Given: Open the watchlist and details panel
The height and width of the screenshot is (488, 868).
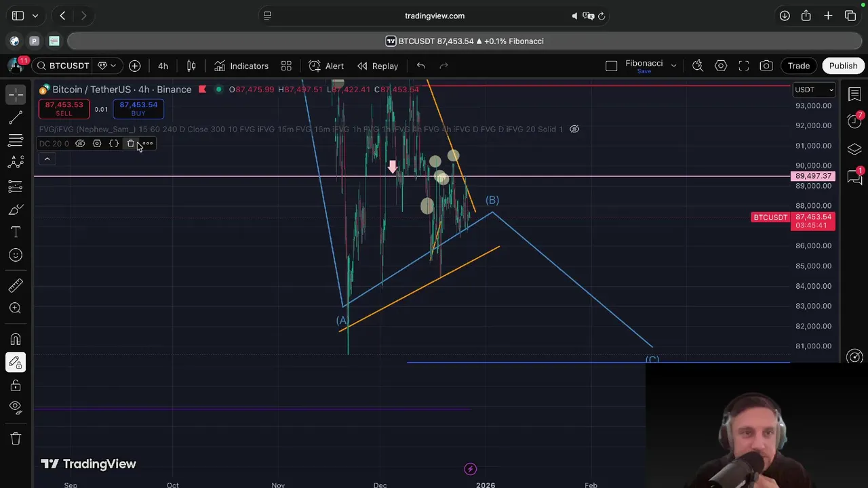Looking at the screenshot, I should (854, 94).
